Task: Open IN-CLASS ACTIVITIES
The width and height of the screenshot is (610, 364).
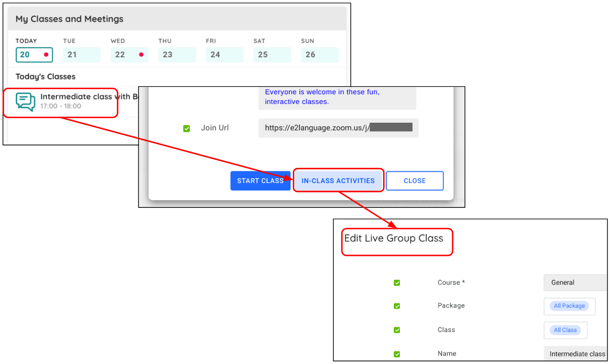Action: tap(338, 180)
